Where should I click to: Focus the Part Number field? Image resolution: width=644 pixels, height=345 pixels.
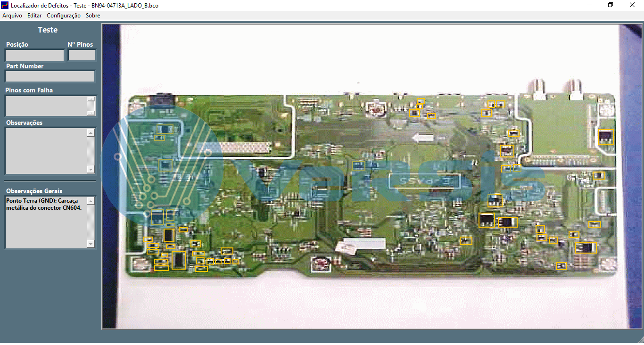(50, 76)
